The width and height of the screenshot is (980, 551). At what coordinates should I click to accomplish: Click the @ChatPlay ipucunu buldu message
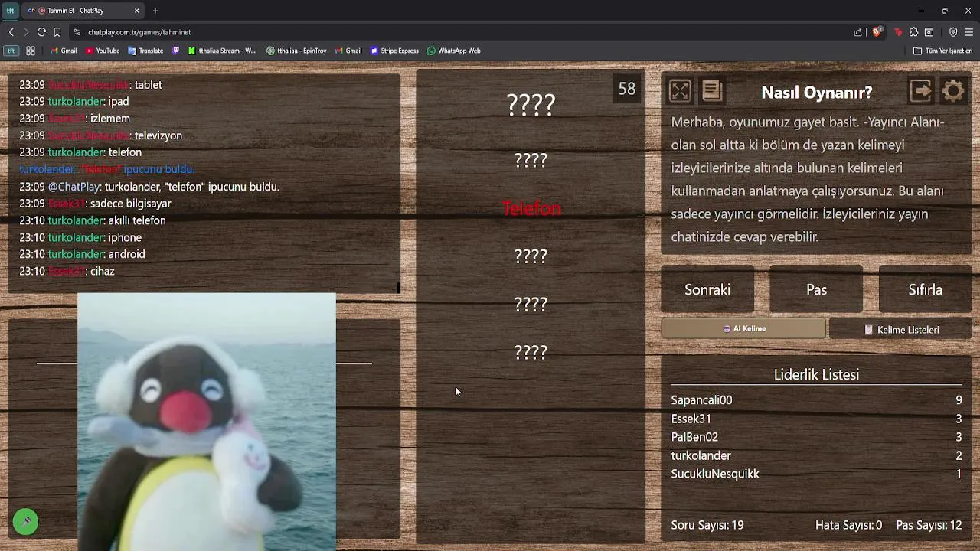pos(149,187)
